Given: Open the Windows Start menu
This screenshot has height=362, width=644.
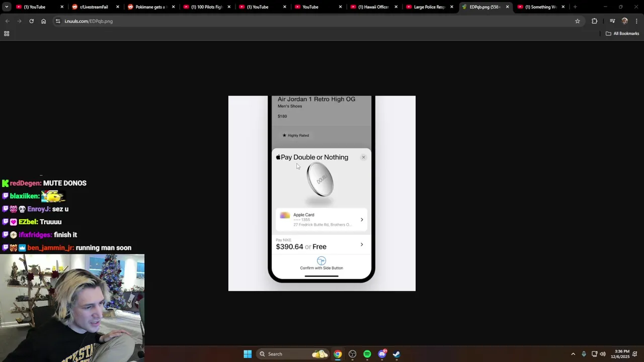Looking at the screenshot, I should coord(248,354).
